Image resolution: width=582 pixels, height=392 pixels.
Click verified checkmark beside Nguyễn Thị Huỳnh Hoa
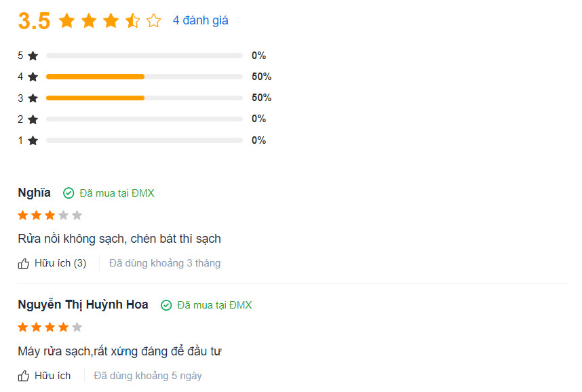coord(166,305)
